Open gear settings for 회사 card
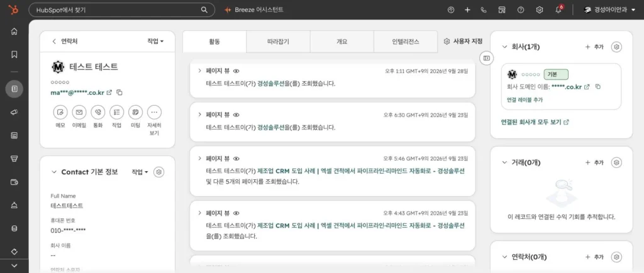Viewport: 644px width, 273px height. 616,47
